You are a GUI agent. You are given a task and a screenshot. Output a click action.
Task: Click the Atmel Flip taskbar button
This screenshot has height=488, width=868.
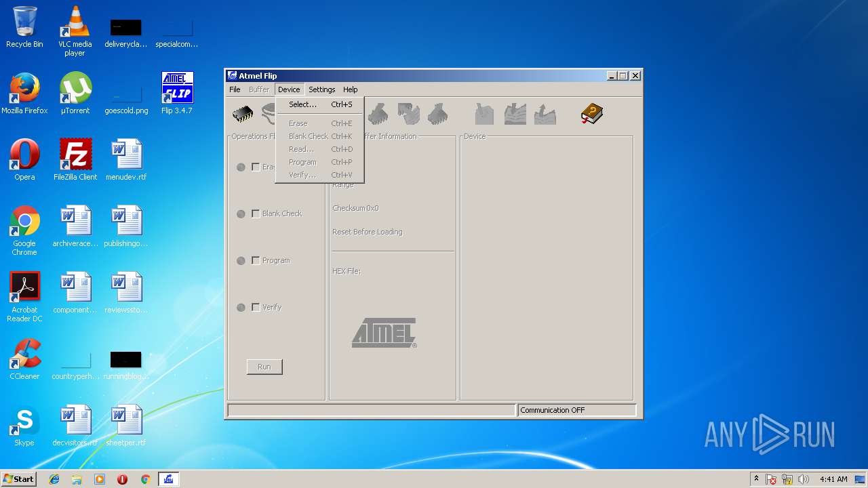click(x=169, y=479)
